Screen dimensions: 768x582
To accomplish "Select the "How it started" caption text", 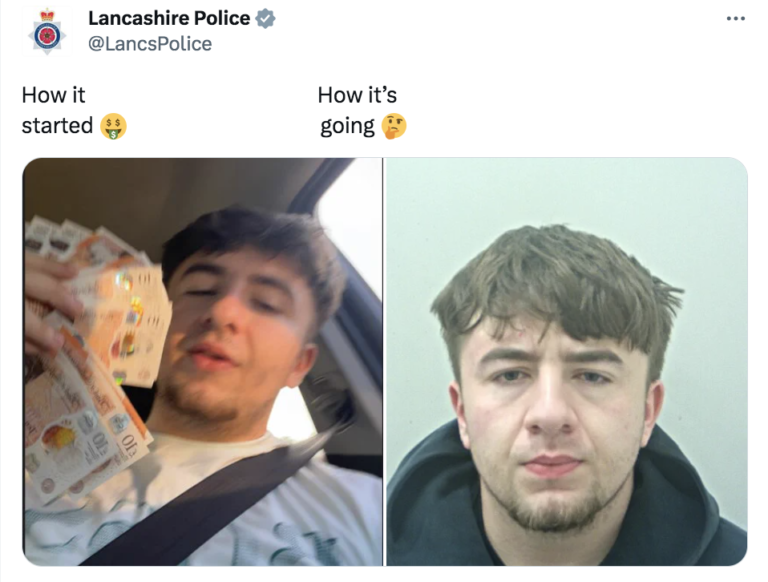I will click(74, 110).
